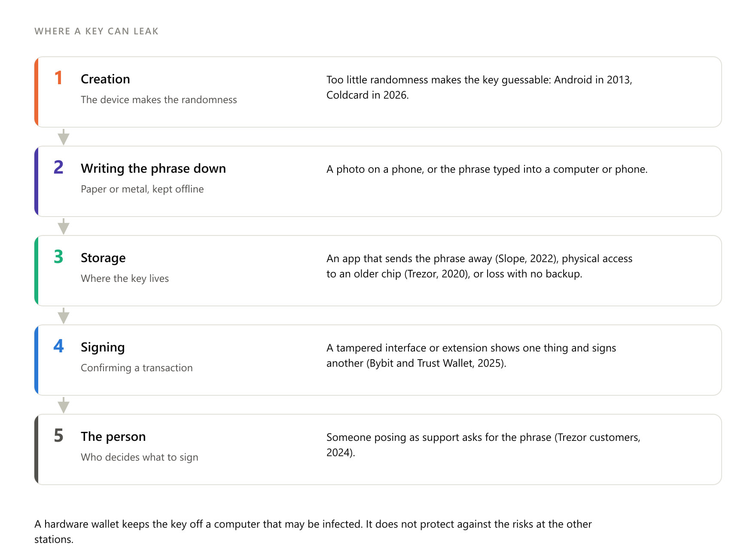756x550 pixels.
Task: Select the Storage heading
Action: click(103, 258)
